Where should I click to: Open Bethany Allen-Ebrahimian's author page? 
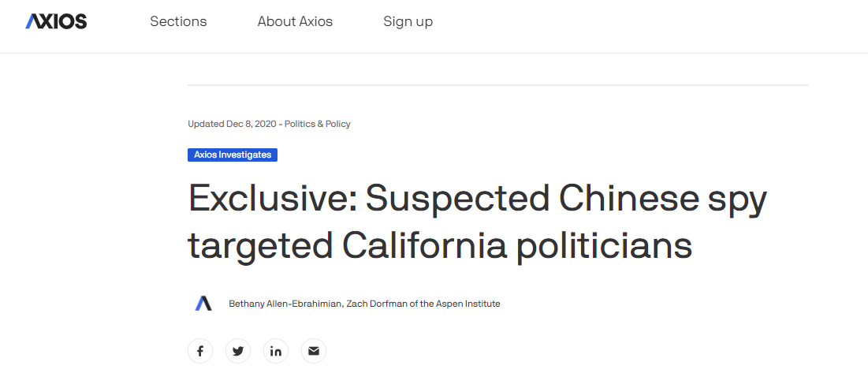pos(285,304)
